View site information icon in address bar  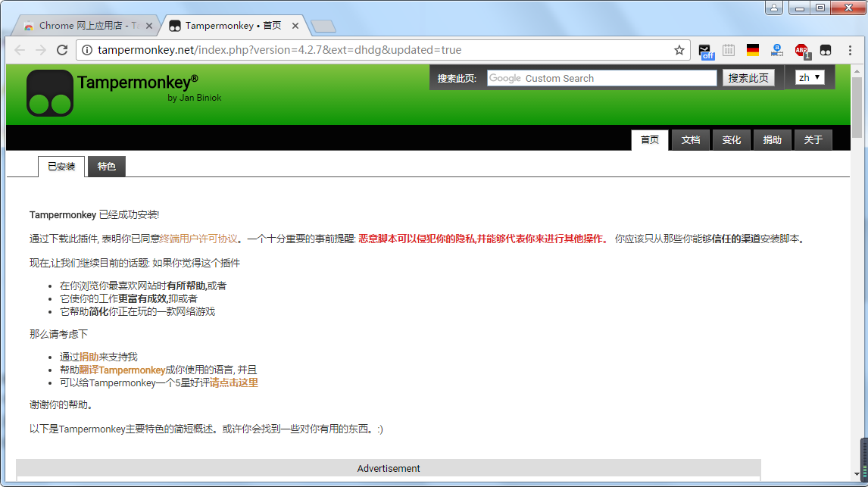[x=87, y=50]
